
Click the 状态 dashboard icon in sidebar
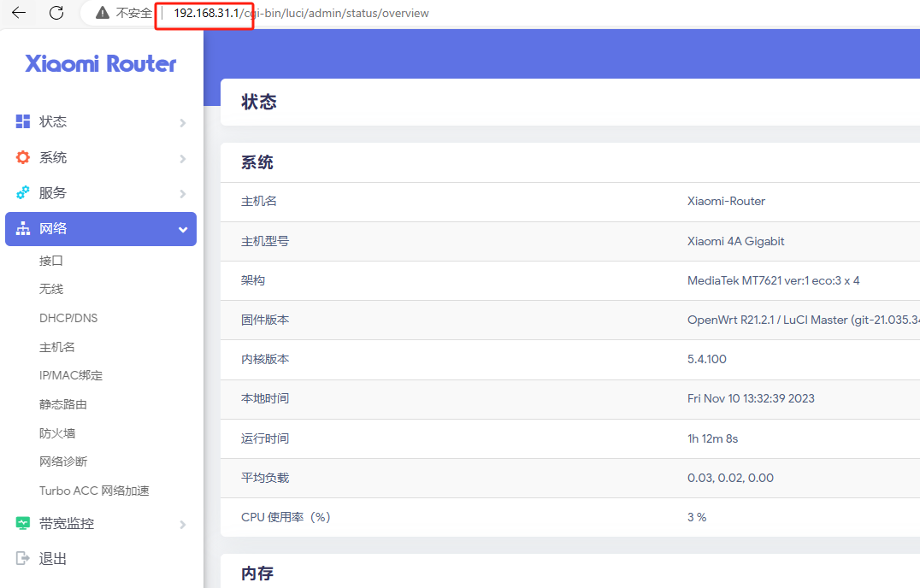[x=23, y=121]
